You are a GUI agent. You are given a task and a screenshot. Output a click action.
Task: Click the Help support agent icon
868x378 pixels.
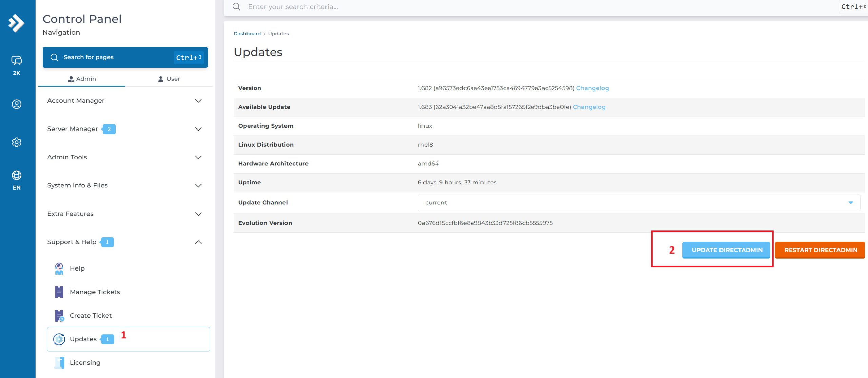[x=59, y=268]
